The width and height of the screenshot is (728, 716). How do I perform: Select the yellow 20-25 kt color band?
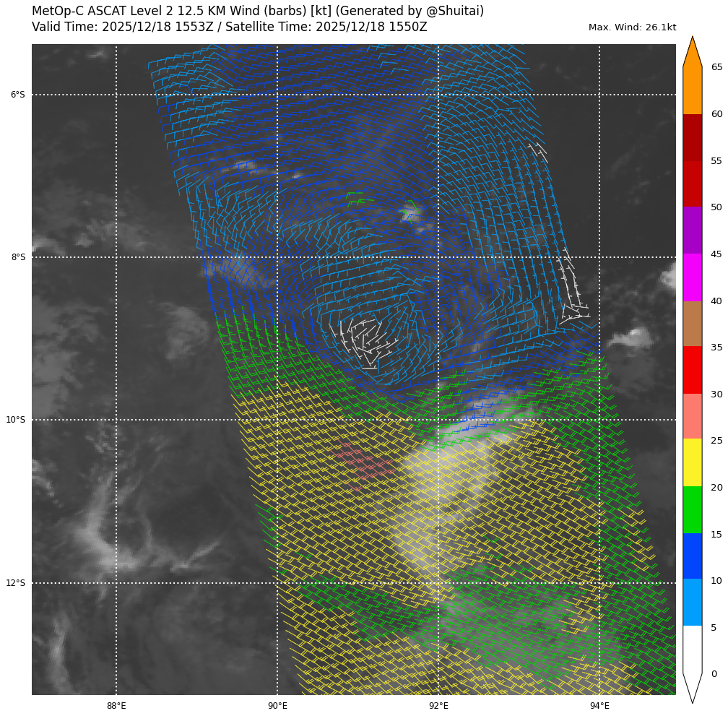coord(692,462)
